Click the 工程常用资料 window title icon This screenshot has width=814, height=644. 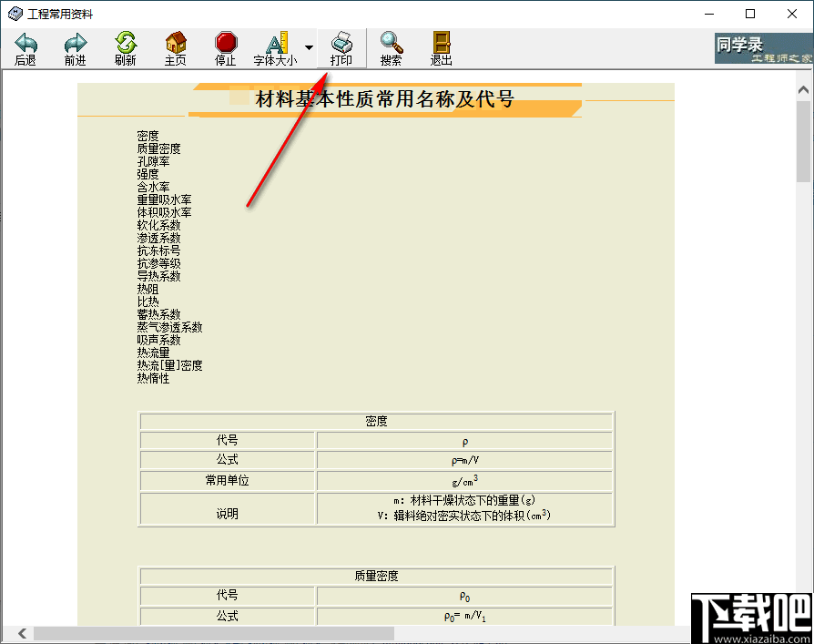click(x=15, y=14)
